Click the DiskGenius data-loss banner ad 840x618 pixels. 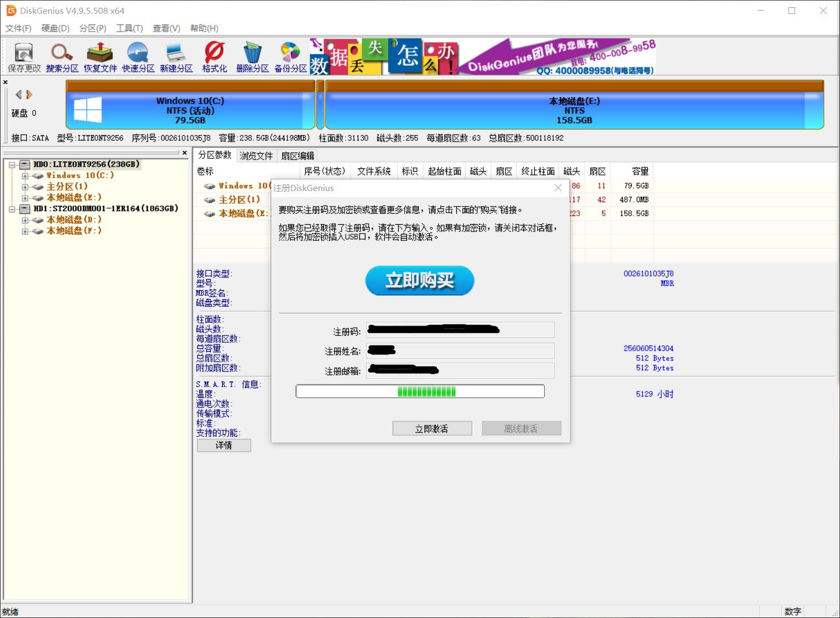click(x=483, y=56)
